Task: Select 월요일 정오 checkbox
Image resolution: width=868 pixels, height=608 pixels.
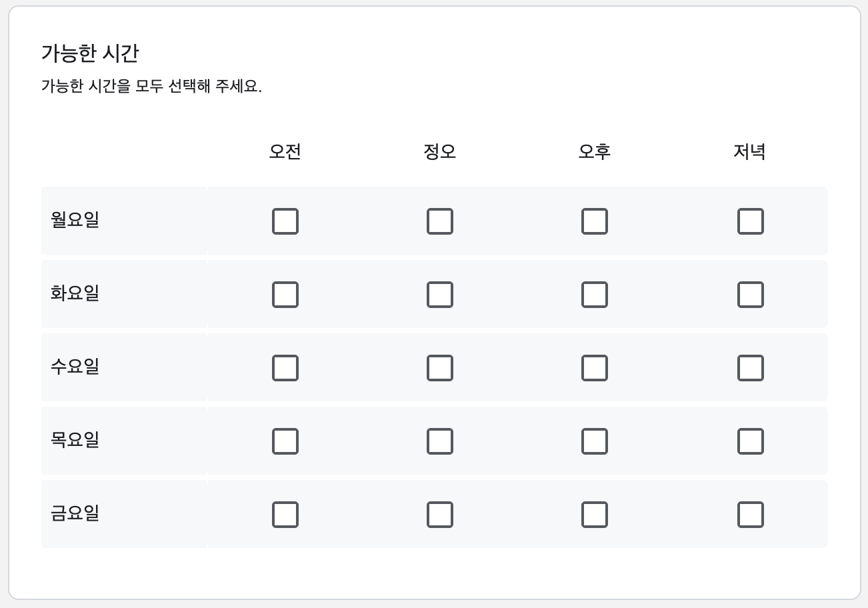Action: click(440, 221)
